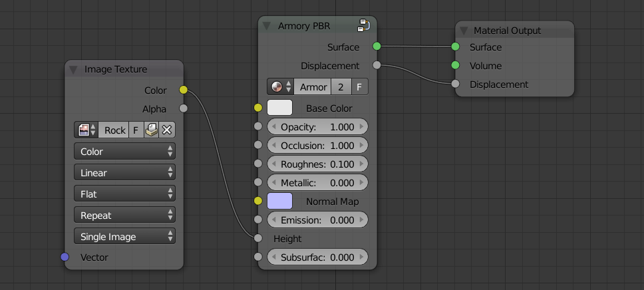Collapse the Material Output node
The height and width of the screenshot is (290, 644).
pyautogui.click(x=464, y=31)
